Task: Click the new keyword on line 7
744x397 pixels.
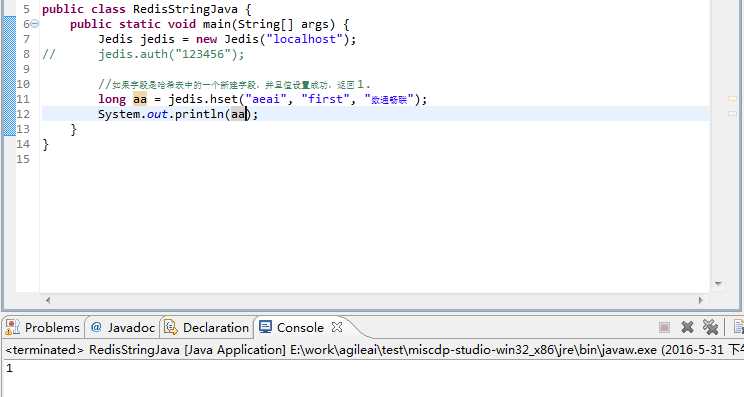Action: 206,39
